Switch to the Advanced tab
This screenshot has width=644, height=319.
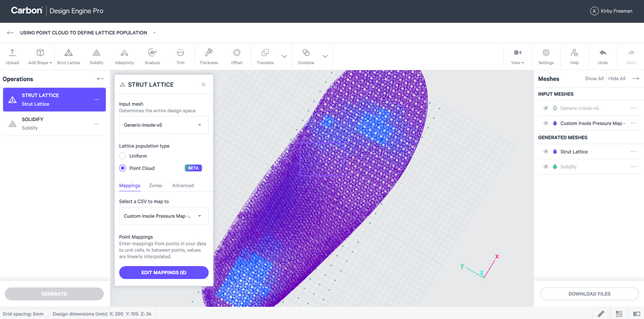[x=183, y=186]
